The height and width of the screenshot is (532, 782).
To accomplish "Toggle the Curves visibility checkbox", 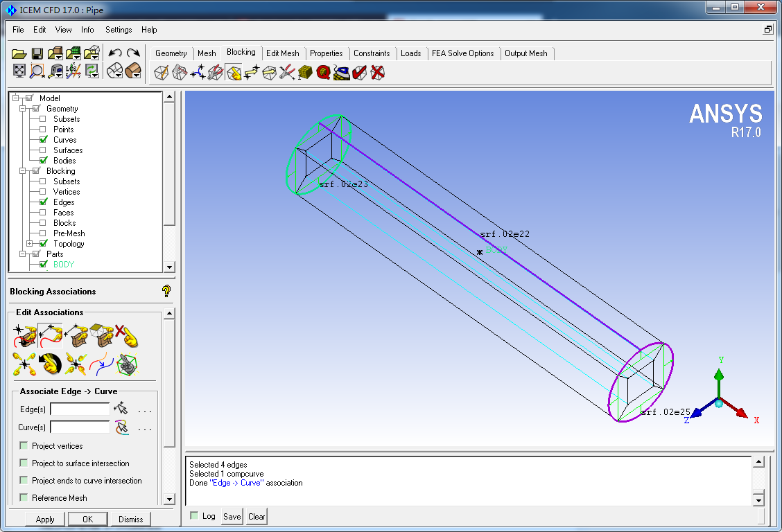I will [x=44, y=139].
